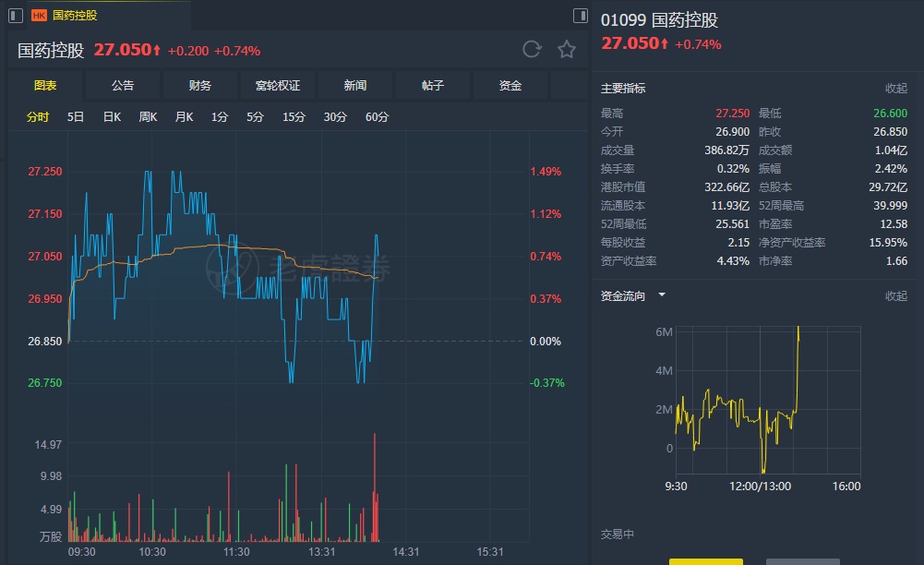Click the 流通股本 value 11.93亿
Viewport: 924px width, 565px height.
[731, 206]
